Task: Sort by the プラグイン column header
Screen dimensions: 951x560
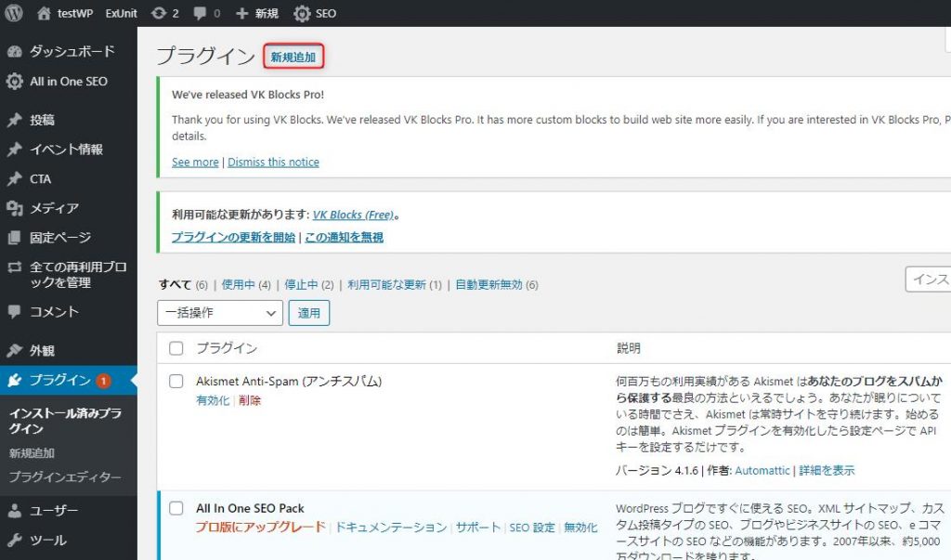Action: (227, 348)
